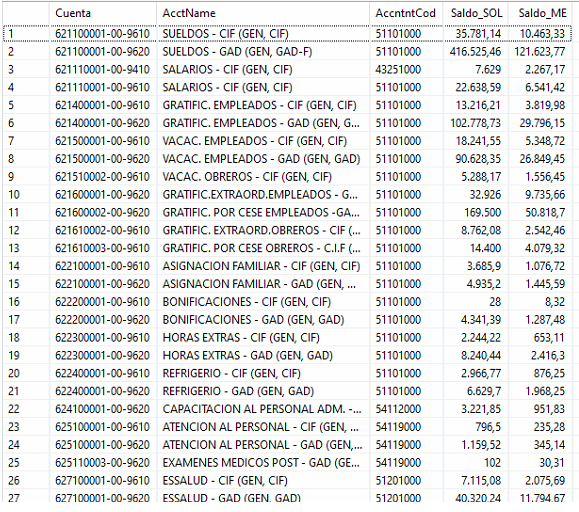Click the blank top-left select-all grid corner
Screen dimensions: 579x512
[x=25, y=13]
